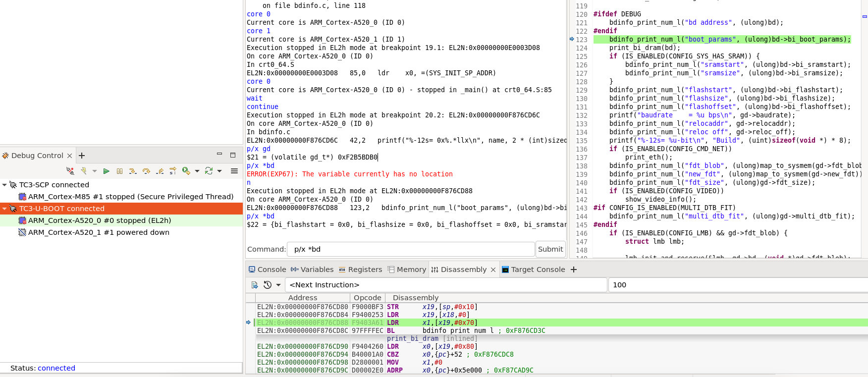
Task: Select the highlighted LDR x1,[x19,#0x70] row
Action: click(x=562, y=323)
